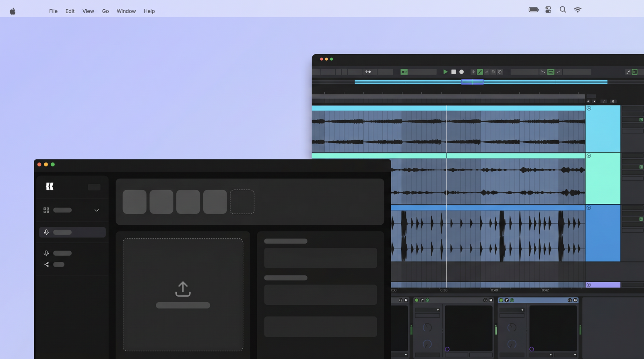Click the edit pencil icon at toolbar right
Viewport: 644px width, 359px height.
tap(628, 72)
